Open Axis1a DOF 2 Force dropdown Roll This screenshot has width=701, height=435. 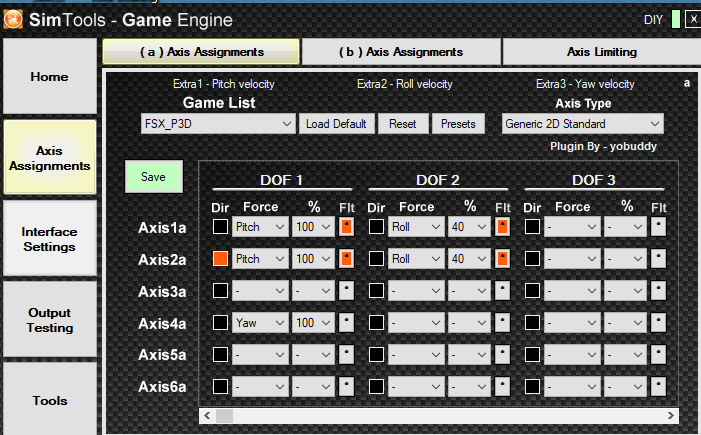click(x=416, y=227)
